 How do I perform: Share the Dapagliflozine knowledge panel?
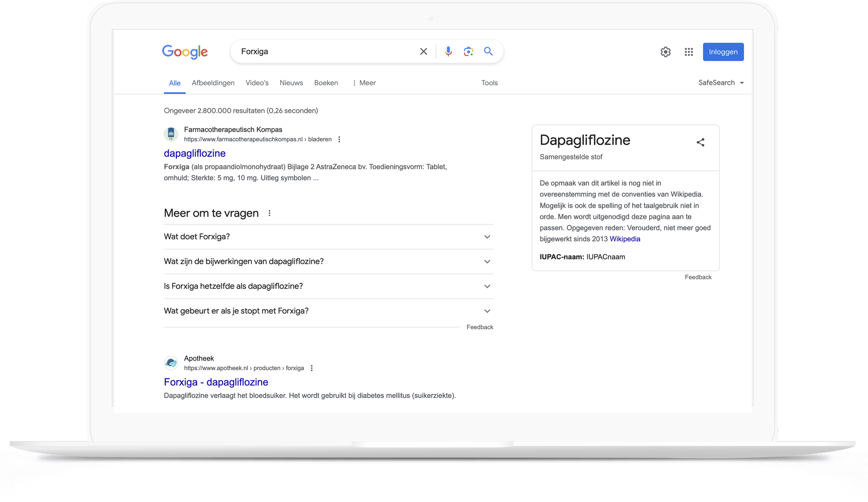click(x=700, y=142)
